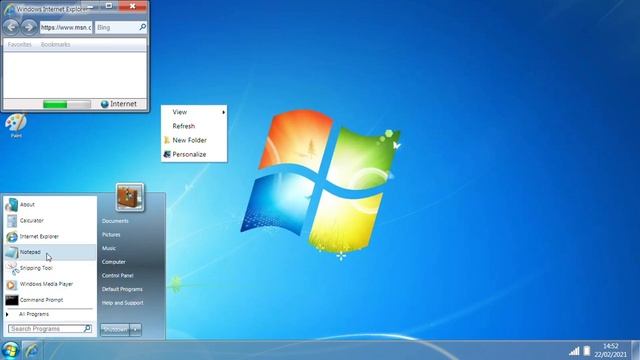Click the user account picture

pos(129,197)
